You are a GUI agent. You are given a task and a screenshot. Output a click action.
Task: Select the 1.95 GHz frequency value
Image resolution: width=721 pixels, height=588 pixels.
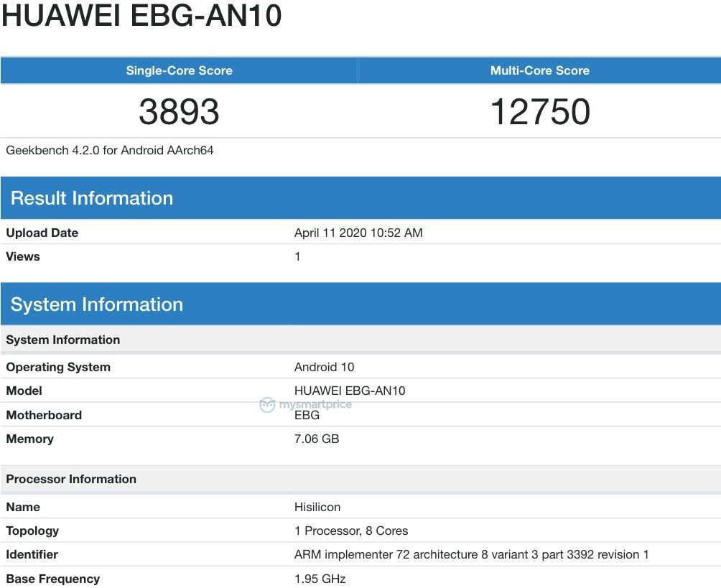click(320, 579)
